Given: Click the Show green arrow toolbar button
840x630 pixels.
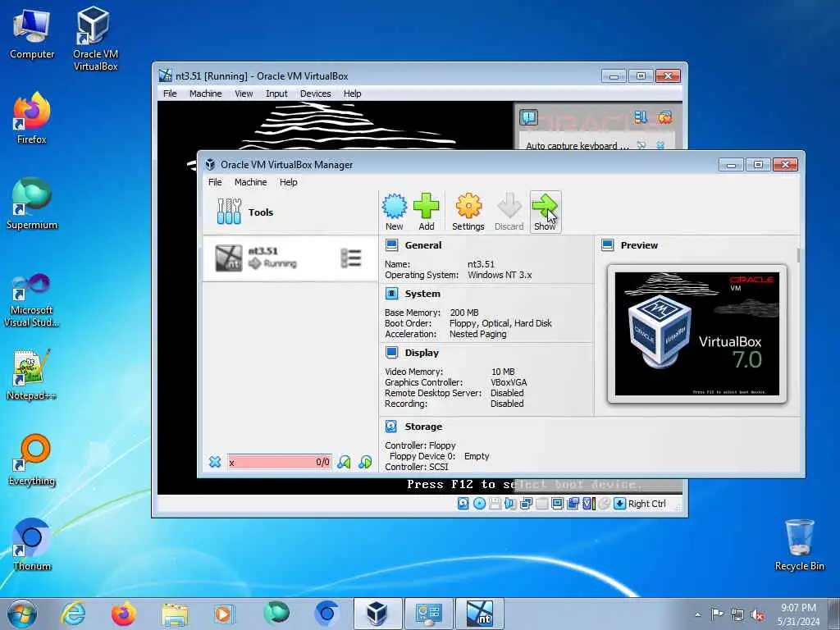Looking at the screenshot, I should click(x=545, y=212).
